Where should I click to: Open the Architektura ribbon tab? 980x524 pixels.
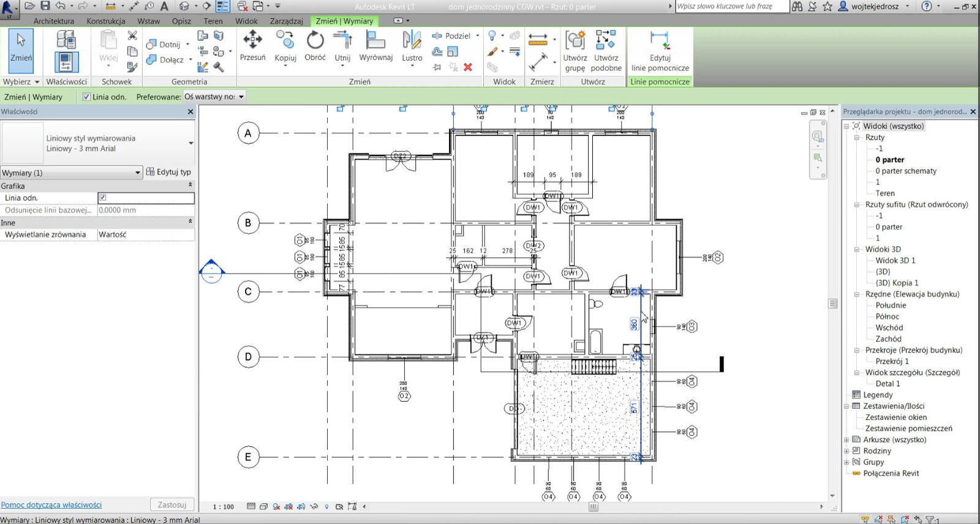pyautogui.click(x=54, y=21)
